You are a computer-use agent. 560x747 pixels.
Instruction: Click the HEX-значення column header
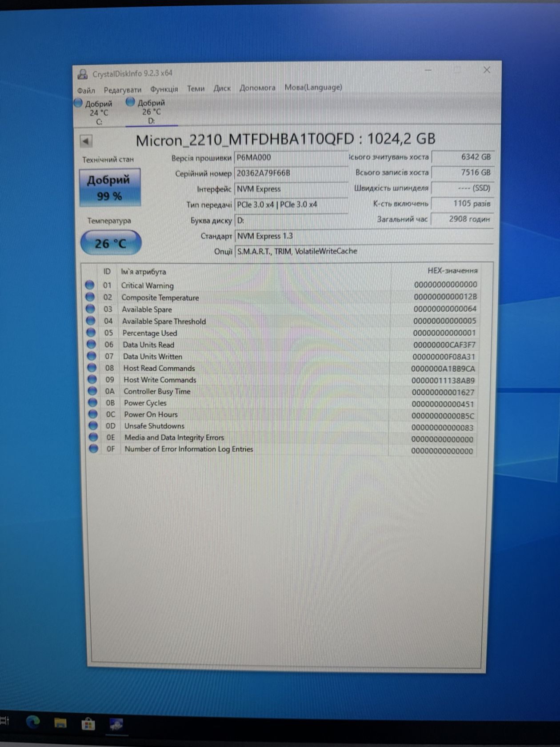(452, 270)
